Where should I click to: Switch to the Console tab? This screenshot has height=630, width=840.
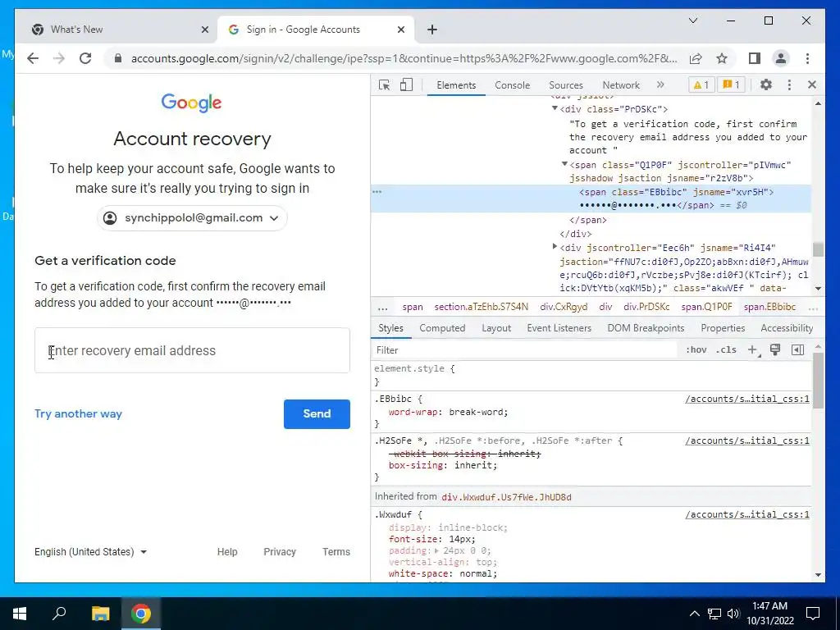pyautogui.click(x=512, y=85)
